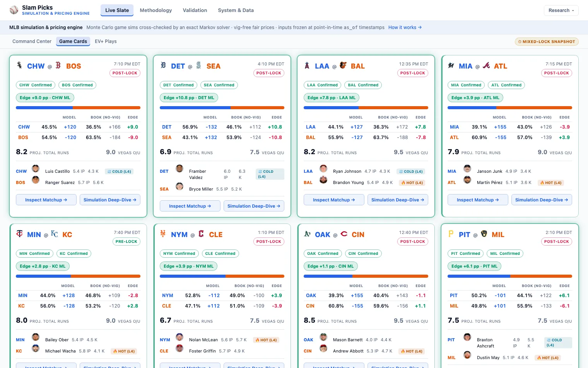
Task: Click Bailey Ober's headshot avatar
Action: tap(36, 337)
